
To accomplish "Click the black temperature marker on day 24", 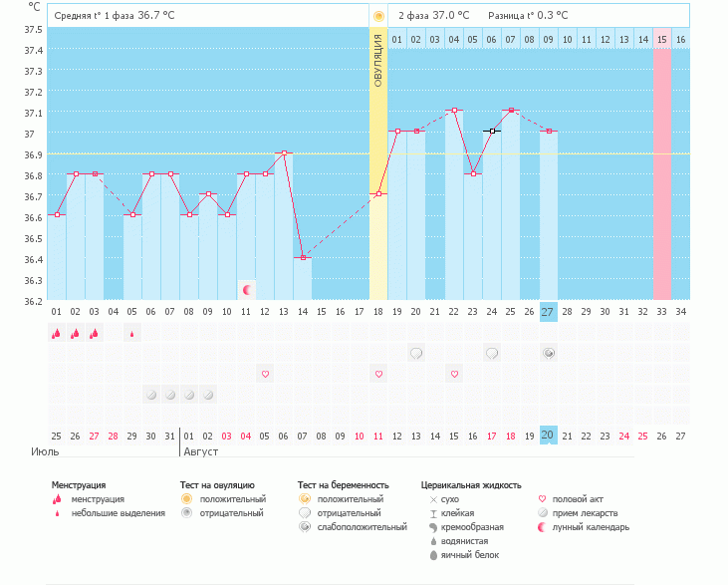I will [492, 131].
